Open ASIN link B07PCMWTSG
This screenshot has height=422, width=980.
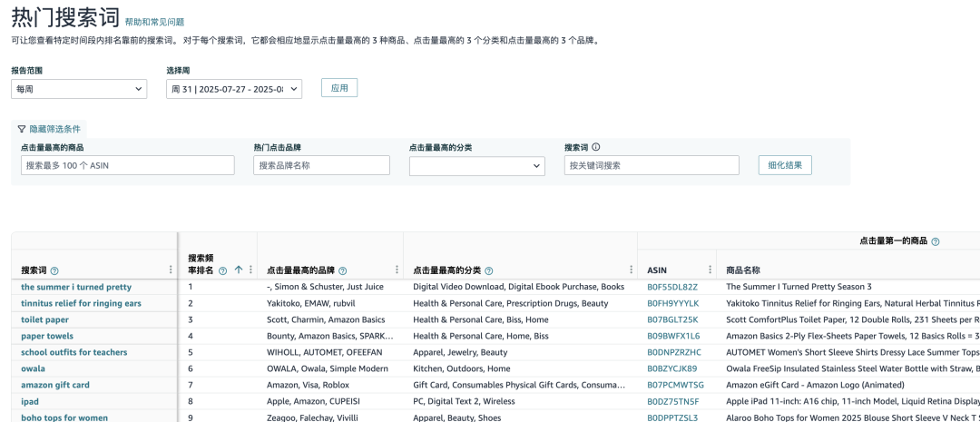tap(676, 385)
